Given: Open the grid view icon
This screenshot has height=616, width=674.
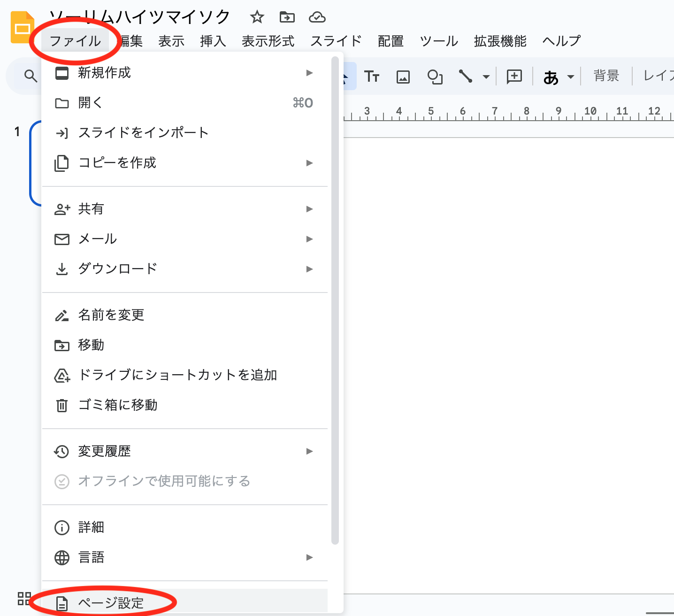Looking at the screenshot, I should point(24,598).
